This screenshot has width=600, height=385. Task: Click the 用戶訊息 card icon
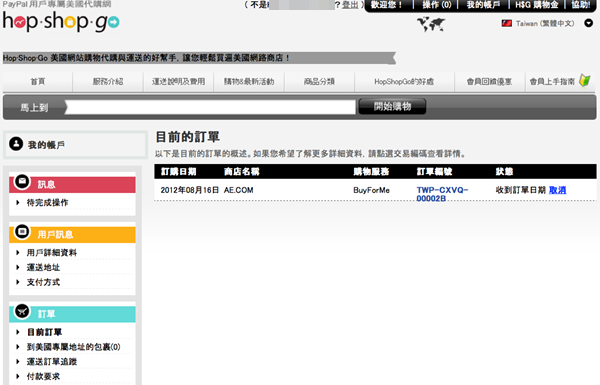coord(22,232)
